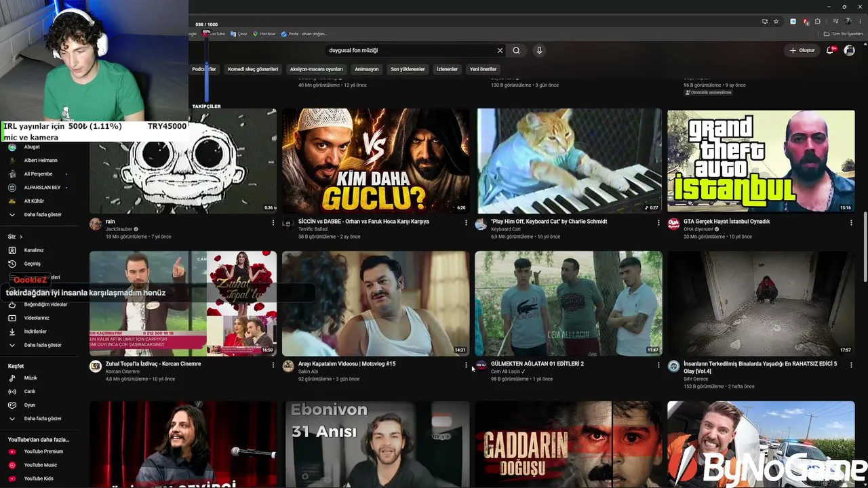Open Müzik in the Keşfet sidebar
Screen dimensions: 868x488
[x=39, y=378]
